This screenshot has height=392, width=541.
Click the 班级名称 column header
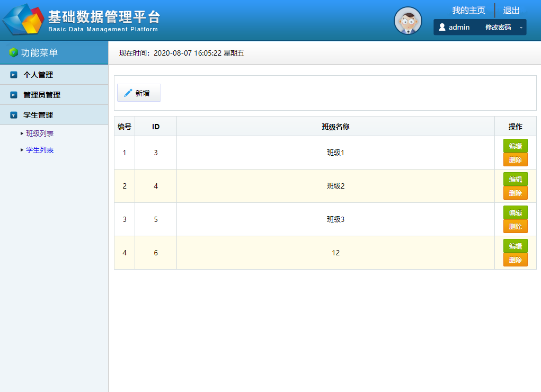[335, 127]
